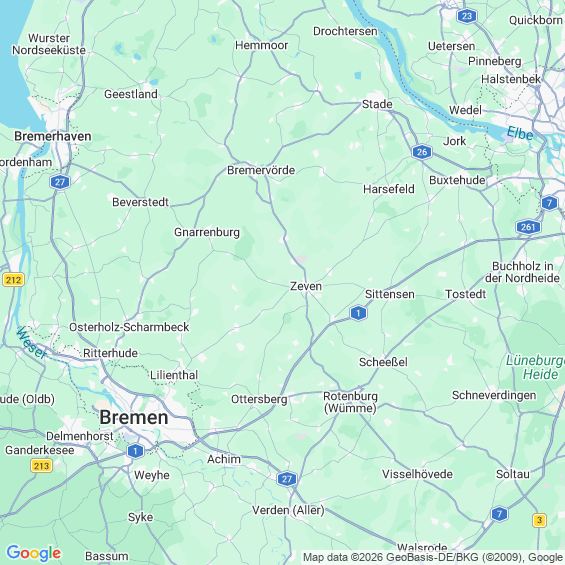Click the Weser river label
565x565 pixels.
[x=32, y=343]
